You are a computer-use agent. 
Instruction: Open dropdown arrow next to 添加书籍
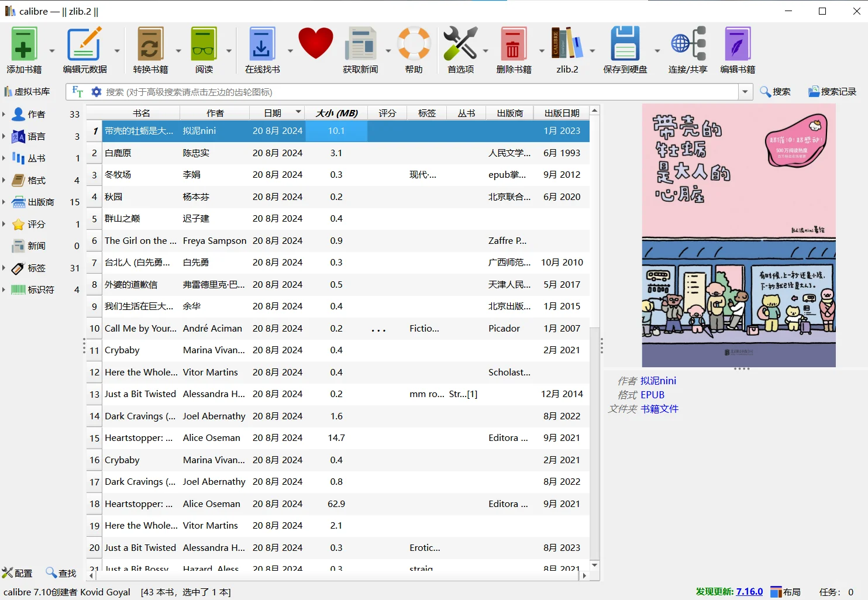tap(51, 51)
